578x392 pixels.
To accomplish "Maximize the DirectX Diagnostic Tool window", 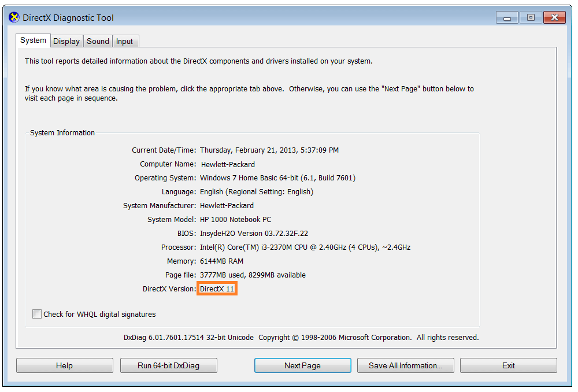I will point(531,17).
